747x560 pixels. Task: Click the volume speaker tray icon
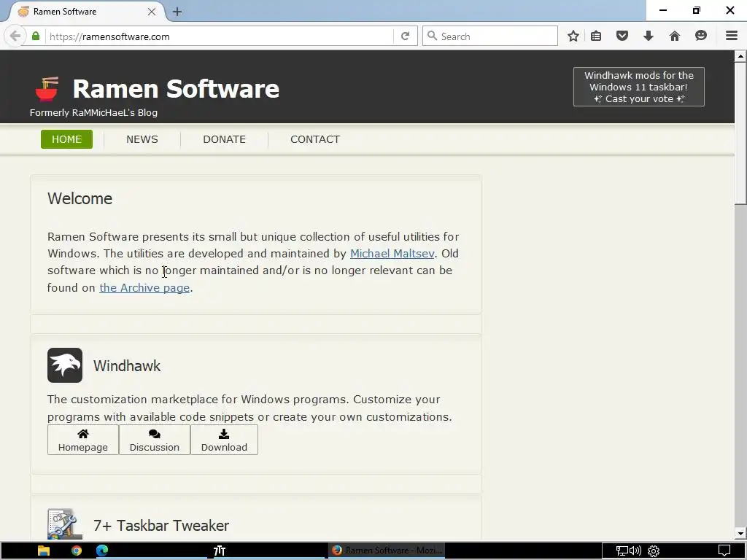click(x=635, y=551)
